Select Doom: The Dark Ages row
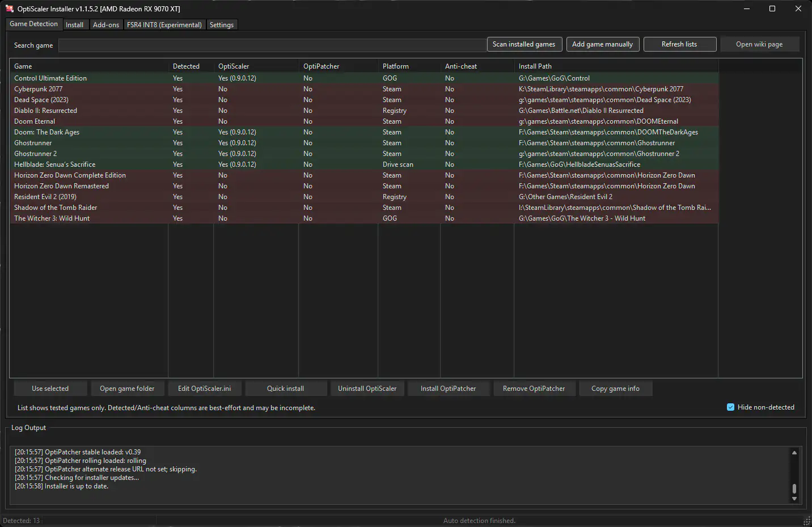 pos(364,132)
